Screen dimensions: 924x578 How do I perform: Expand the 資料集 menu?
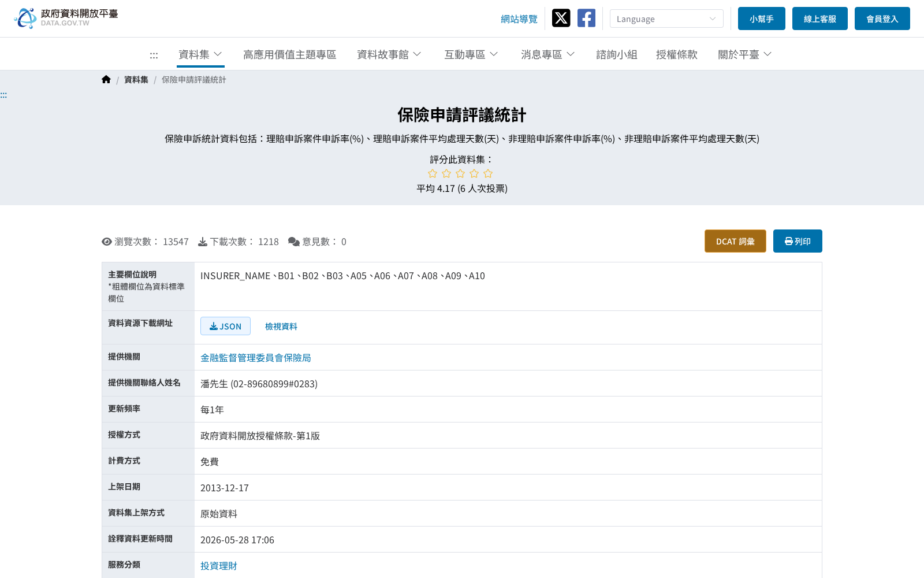pyautogui.click(x=200, y=54)
